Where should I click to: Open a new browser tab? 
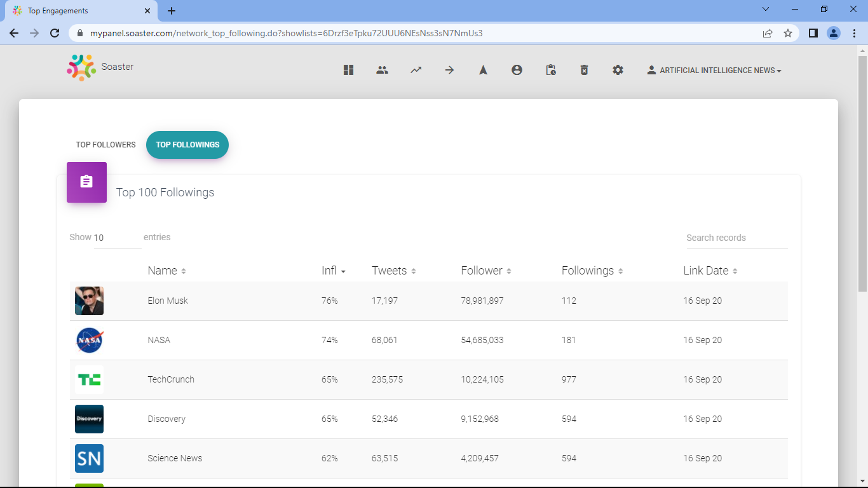pyautogui.click(x=172, y=11)
